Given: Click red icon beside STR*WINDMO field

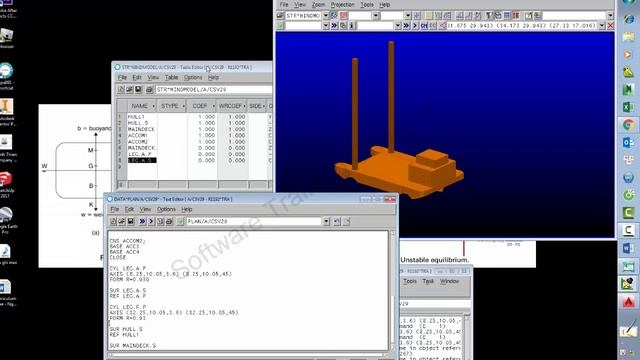Looking at the screenshot, I should click(x=344, y=16).
